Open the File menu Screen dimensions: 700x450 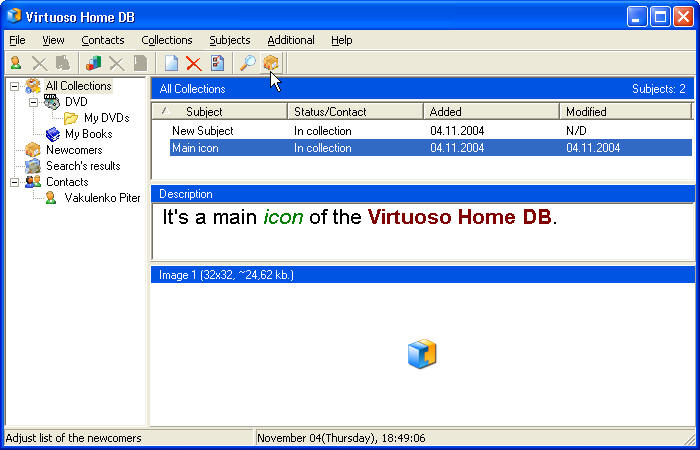coord(17,40)
